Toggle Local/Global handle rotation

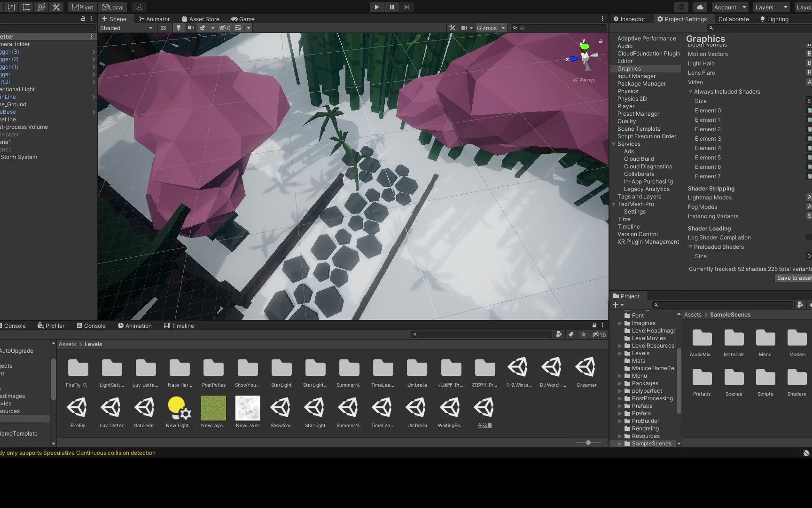113,7
